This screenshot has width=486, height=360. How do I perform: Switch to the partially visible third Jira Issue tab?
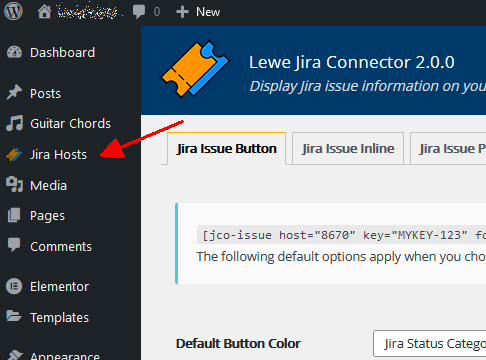(448, 148)
